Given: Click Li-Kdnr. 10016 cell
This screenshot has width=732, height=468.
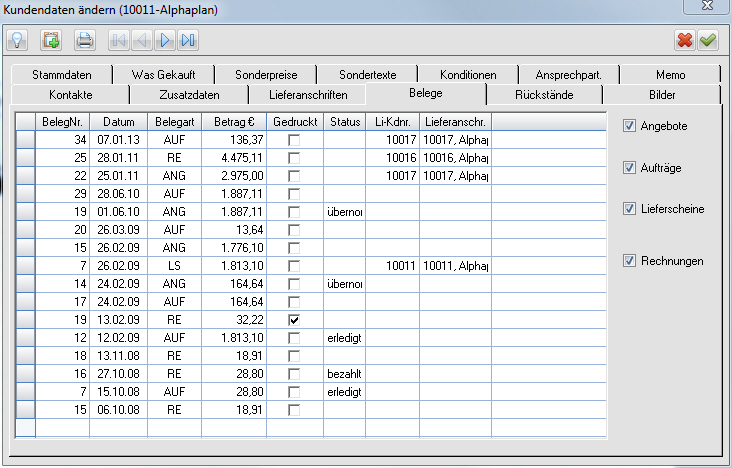Looking at the screenshot, I should click(x=393, y=158).
